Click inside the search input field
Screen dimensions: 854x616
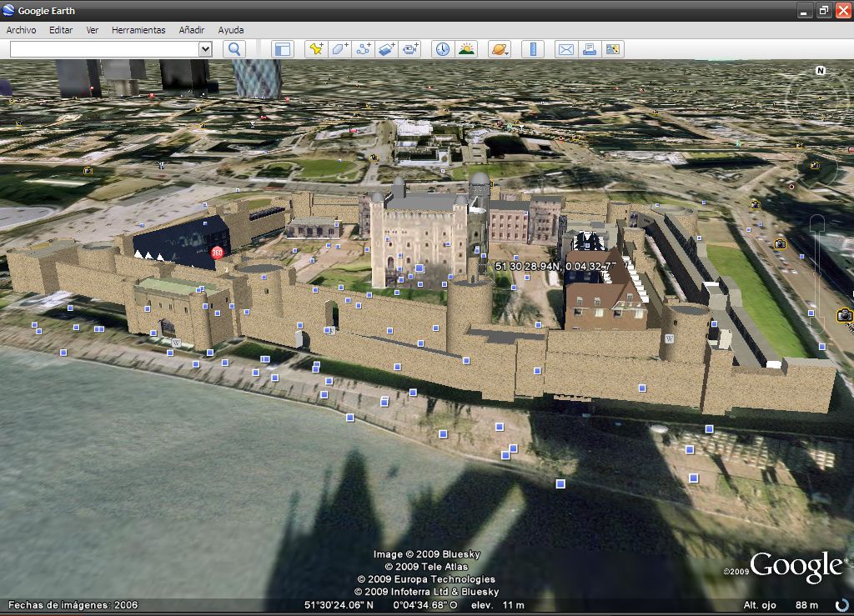pyautogui.click(x=104, y=49)
